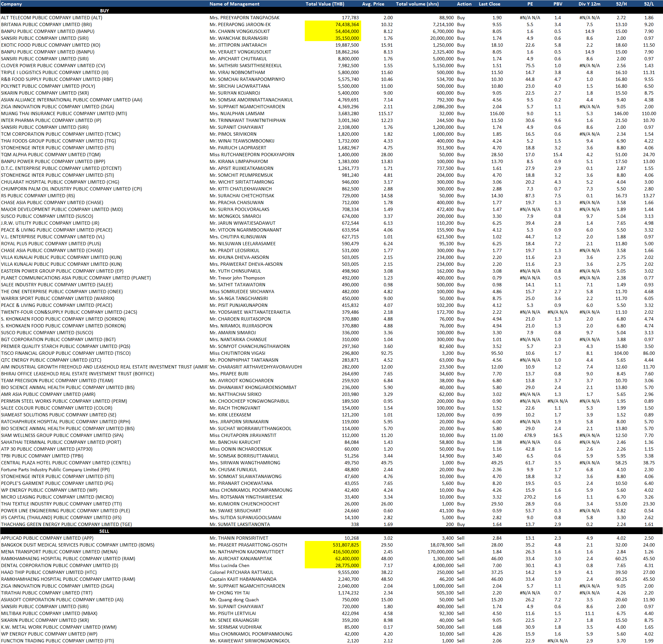Click PE value 478.9 cell
The width and height of the screenshot is (663, 644).
click(x=530, y=435)
